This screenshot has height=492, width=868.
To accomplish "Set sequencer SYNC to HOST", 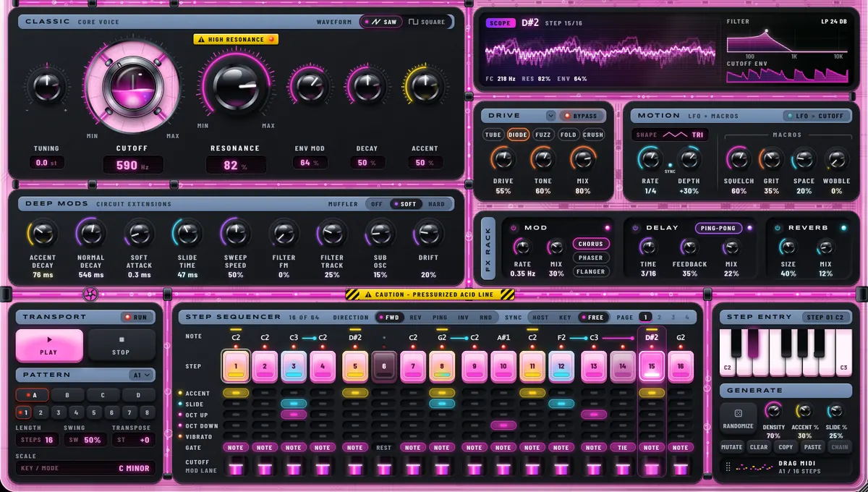I will click(x=540, y=317).
